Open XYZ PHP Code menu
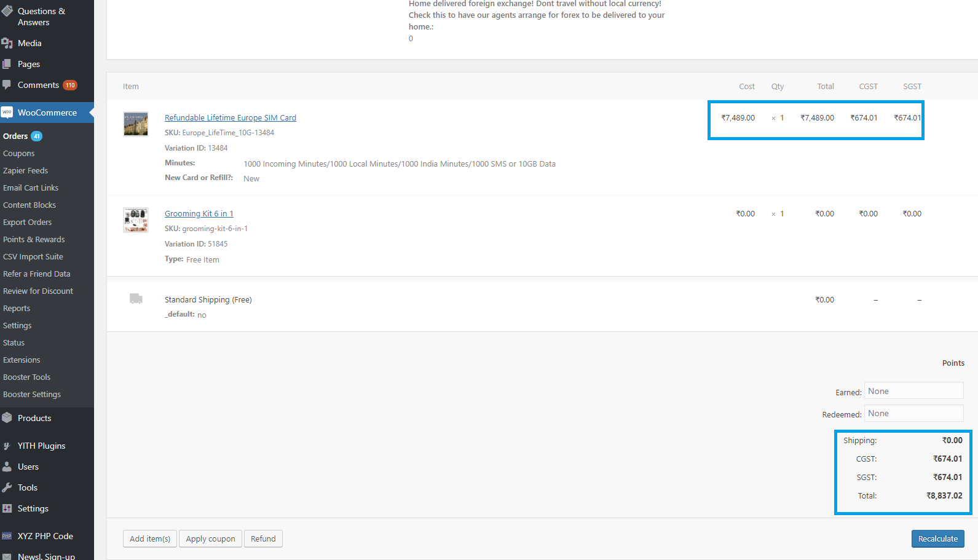Viewport: 978px width, 560px height. 47,536
